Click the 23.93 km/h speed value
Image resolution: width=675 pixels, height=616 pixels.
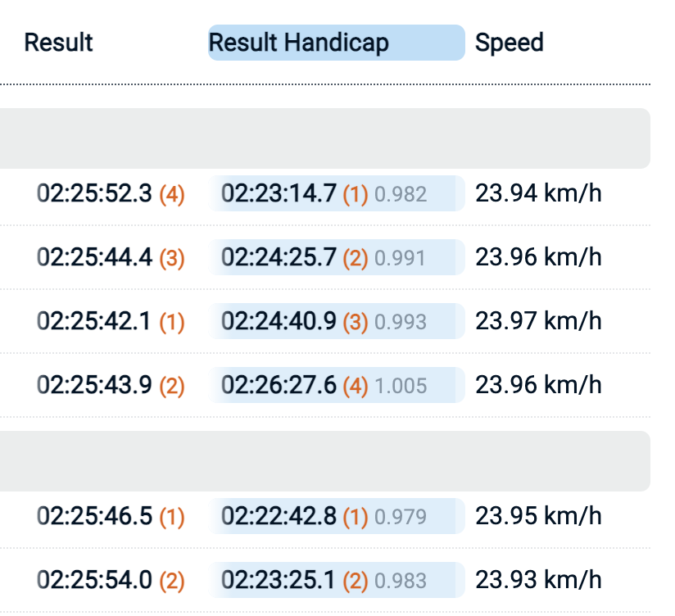[538, 580]
